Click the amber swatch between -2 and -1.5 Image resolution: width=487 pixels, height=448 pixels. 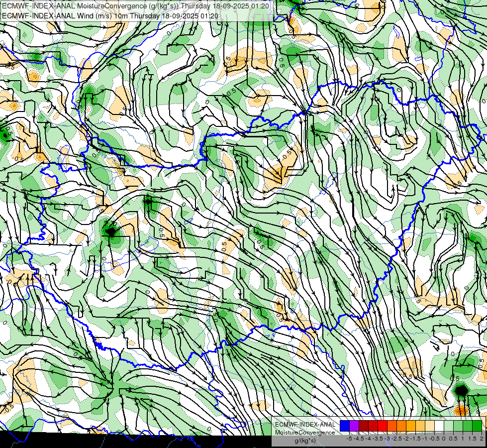coord(411,426)
